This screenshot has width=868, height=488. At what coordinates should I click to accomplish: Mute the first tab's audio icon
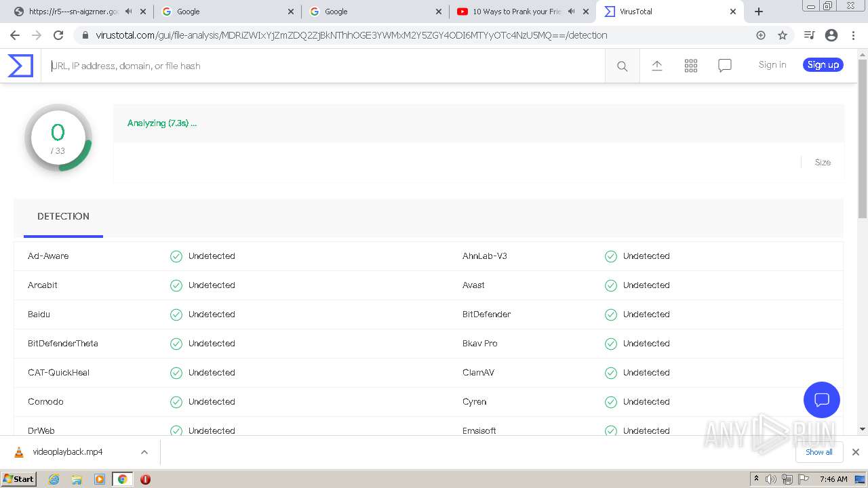(x=129, y=12)
